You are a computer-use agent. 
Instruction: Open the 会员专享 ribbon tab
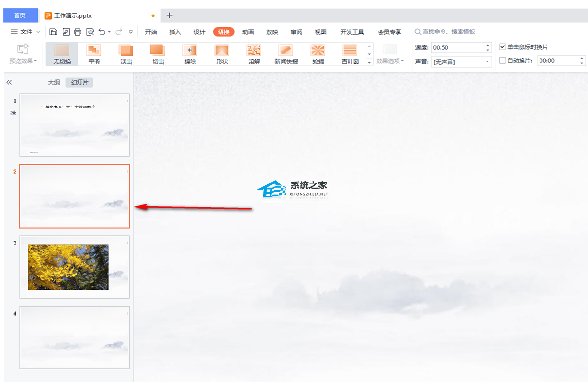pyautogui.click(x=389, y=32)
